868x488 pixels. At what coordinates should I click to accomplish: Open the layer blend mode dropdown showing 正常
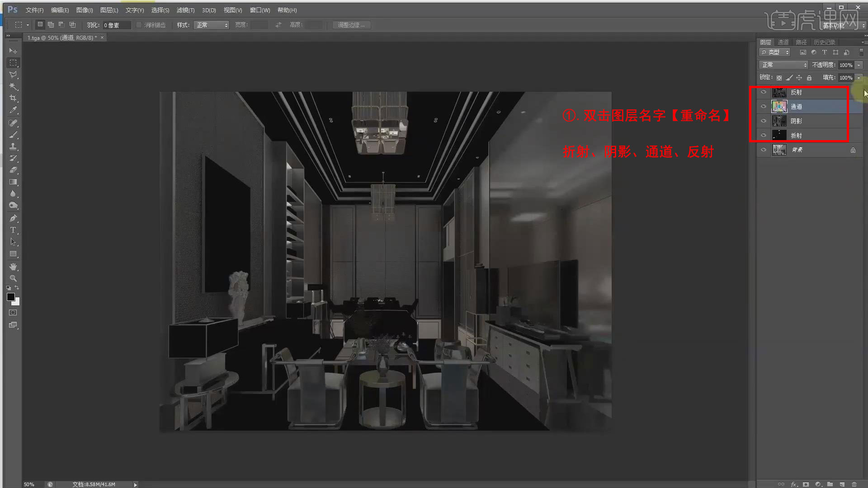tap(783, 65)
